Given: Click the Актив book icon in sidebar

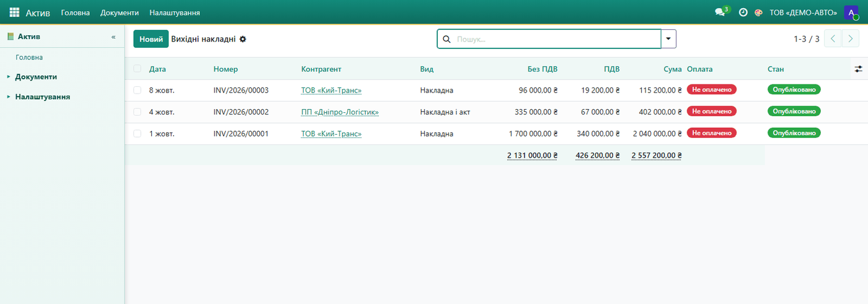Looking at the screenshot, I should [x=11, y=37].
